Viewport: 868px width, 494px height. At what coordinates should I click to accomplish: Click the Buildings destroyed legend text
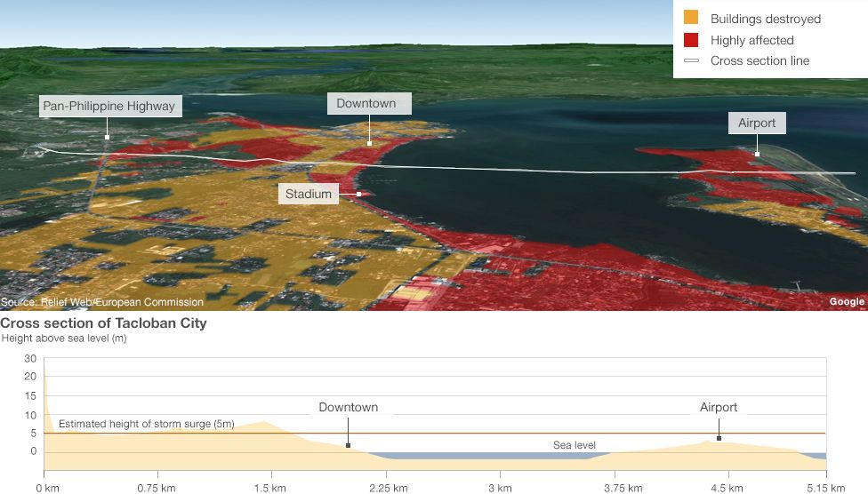(x=766, y=19)
